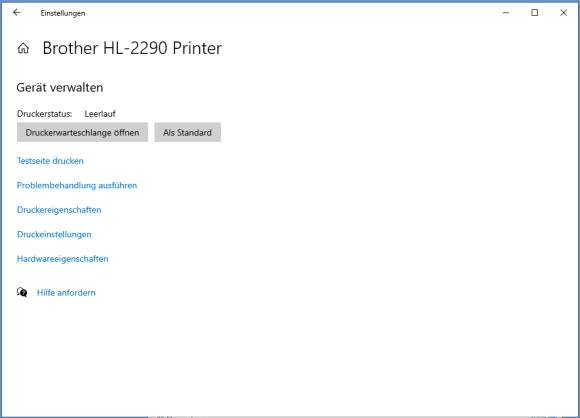The width and height of the screenshot is (580, 418).
Task: Minimize the Einstellungen window
Action: coord(506,13)
